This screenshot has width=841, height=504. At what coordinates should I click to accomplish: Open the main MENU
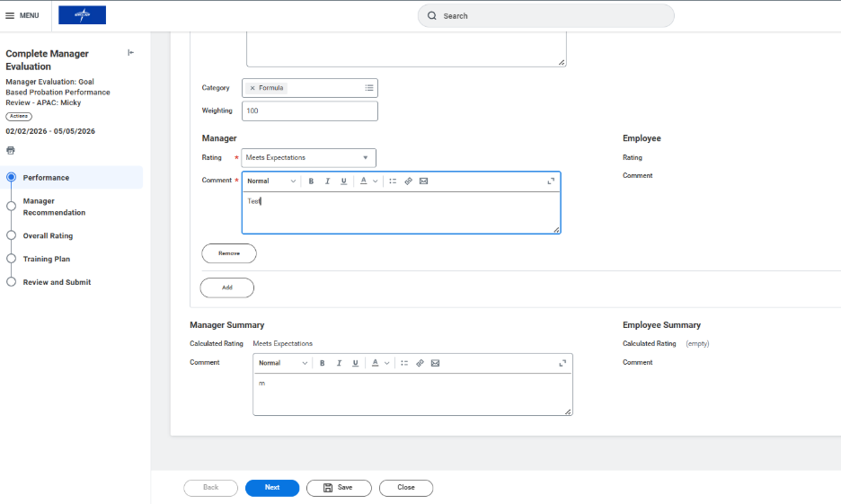point(22,15)
